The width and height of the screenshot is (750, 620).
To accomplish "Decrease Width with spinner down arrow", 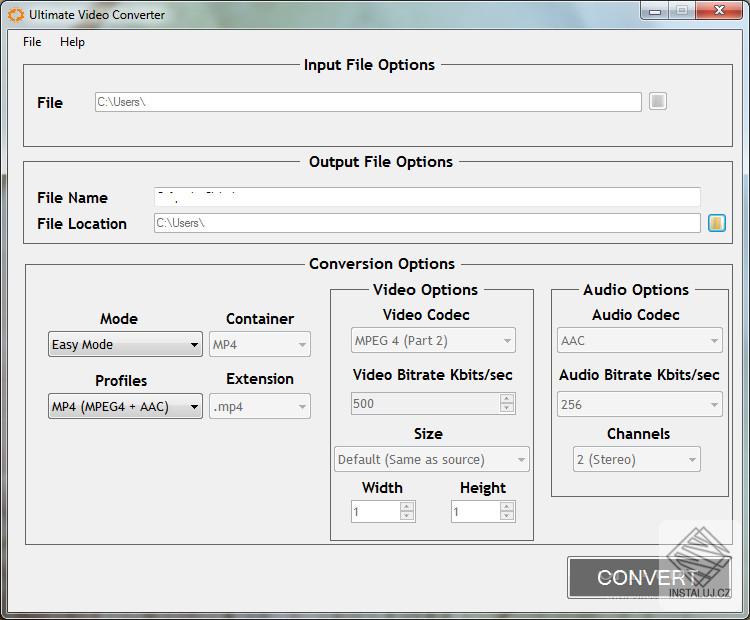I will (407, 516).
